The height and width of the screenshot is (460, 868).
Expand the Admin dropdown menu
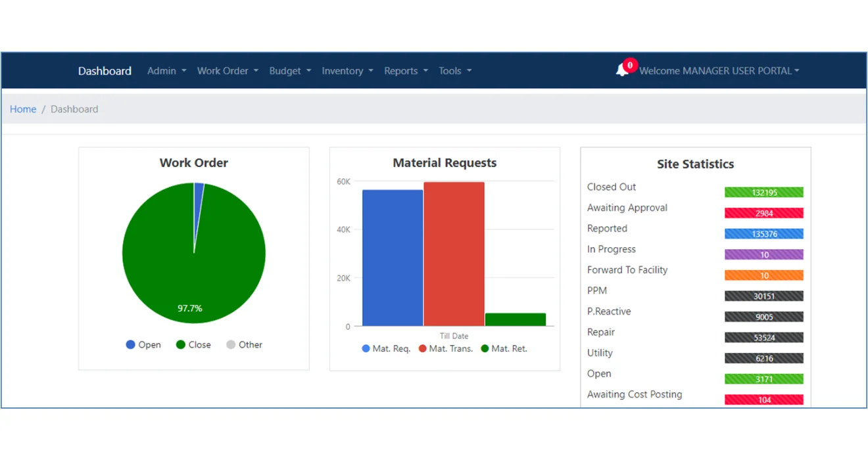click(x=166, y=71)
